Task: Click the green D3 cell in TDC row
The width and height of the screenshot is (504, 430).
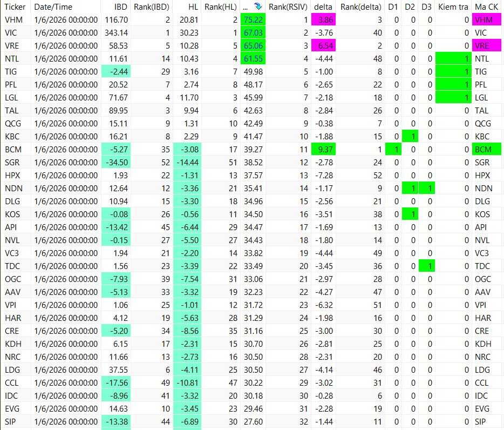Action: [x=427, y=266]
